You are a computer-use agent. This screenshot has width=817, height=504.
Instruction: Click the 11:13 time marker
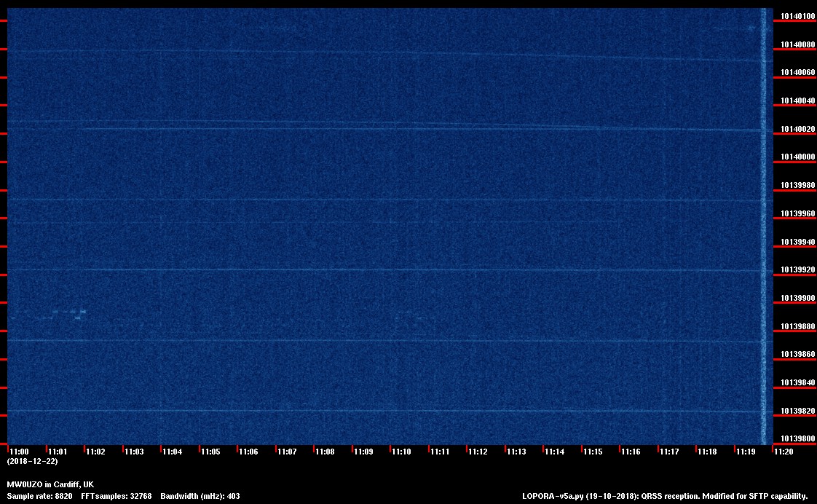(x=516, y=452)
